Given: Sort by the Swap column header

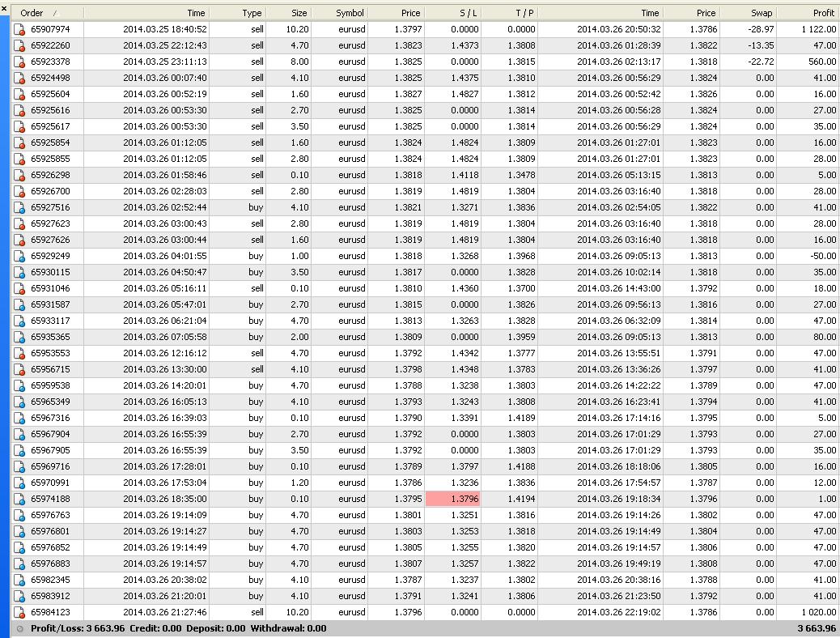Looking at the screenshot, I should 748,13.
